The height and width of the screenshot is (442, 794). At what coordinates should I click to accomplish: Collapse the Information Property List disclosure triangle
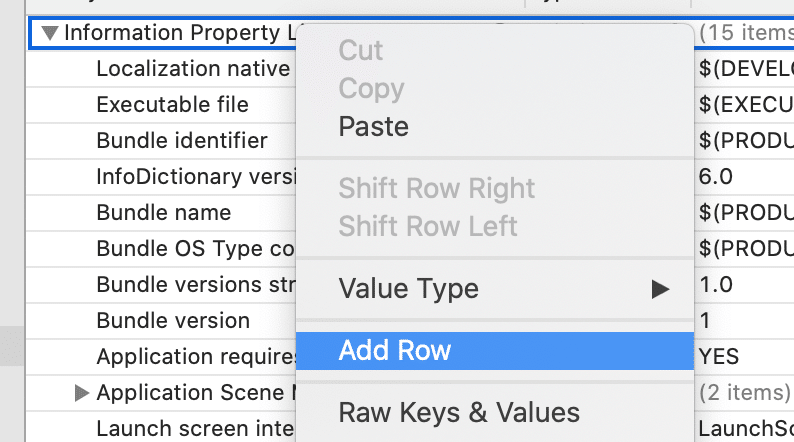pos(49,33)
